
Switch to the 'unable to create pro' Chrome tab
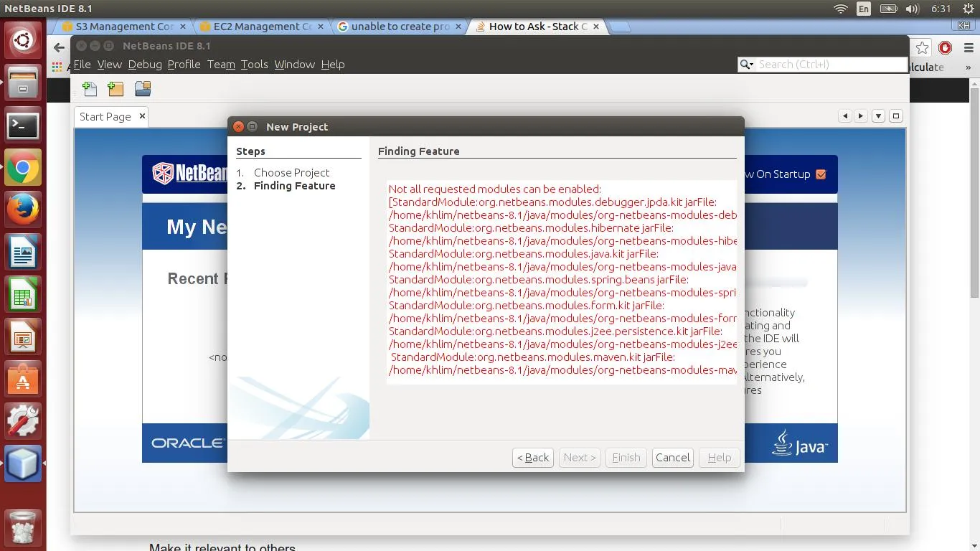click(x=400, y=27)
